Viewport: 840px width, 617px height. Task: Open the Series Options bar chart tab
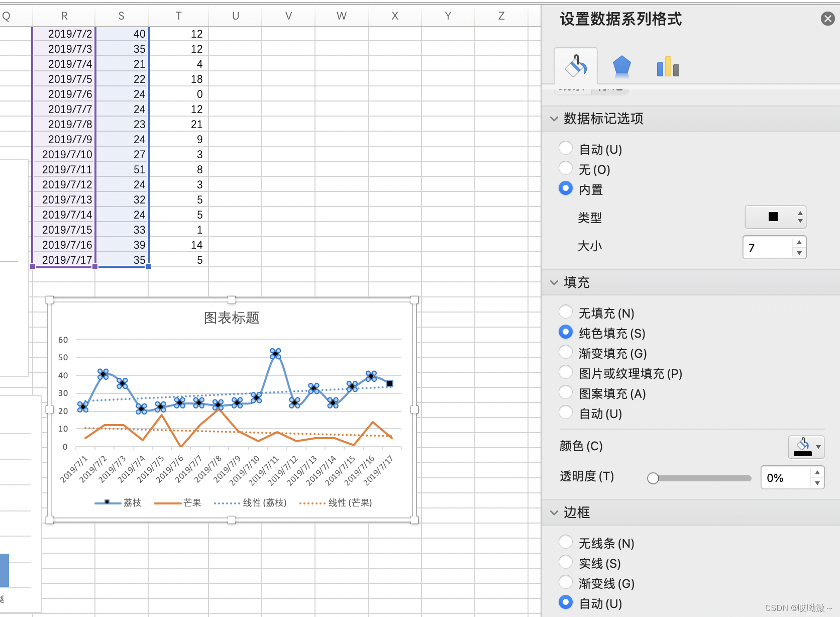coord(668,67)
